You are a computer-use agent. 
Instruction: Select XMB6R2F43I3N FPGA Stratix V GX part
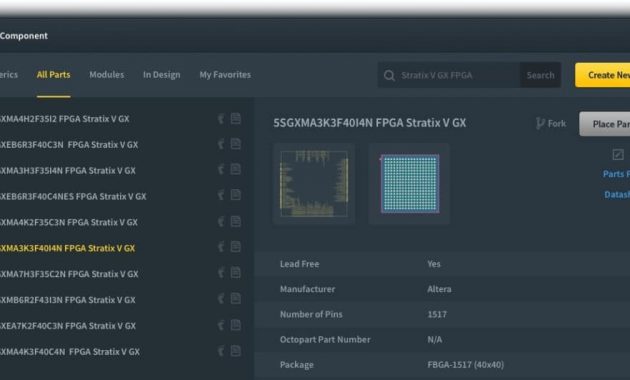click(x=68, y=300)
